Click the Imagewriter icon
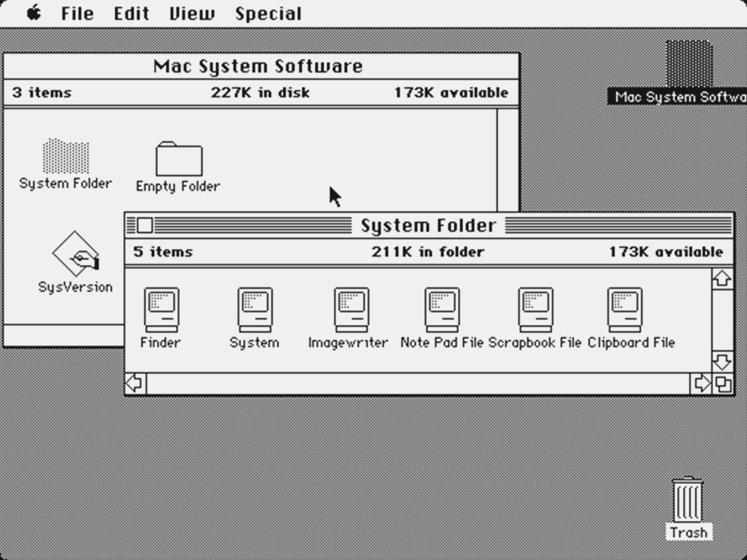This screenshot has width=747, height=560. click(351, 310)
